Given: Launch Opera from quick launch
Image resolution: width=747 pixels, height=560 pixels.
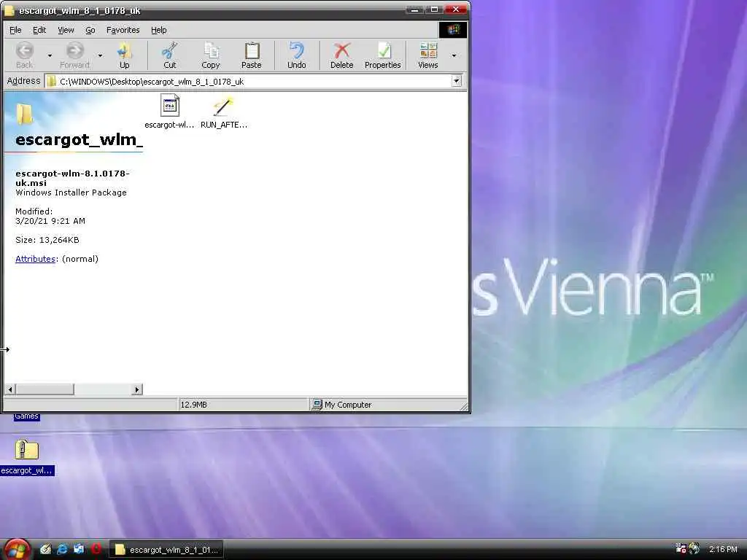Looking at the screenshot, I should pos(96,549).
